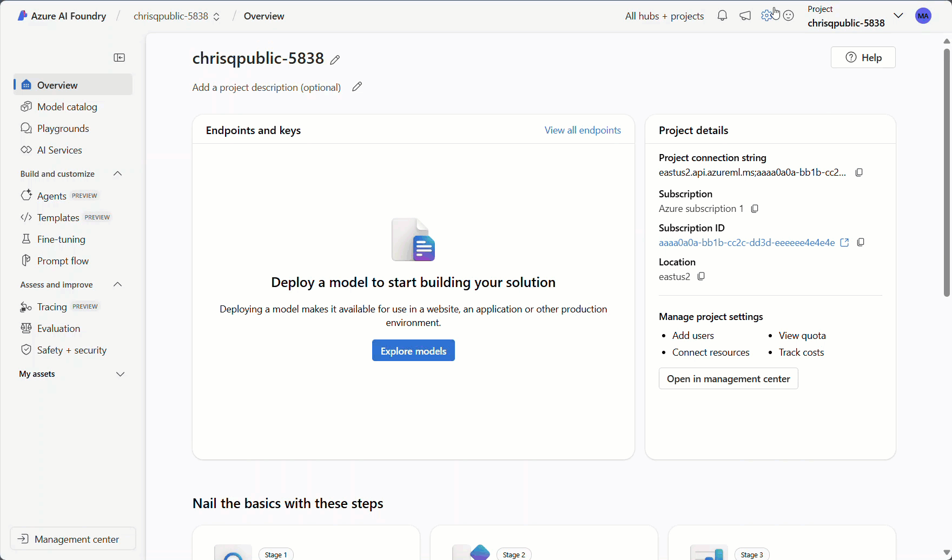Screen dimensions: 952x560
Task: Click the scrollbar down arrow
Action: (947, 553)
